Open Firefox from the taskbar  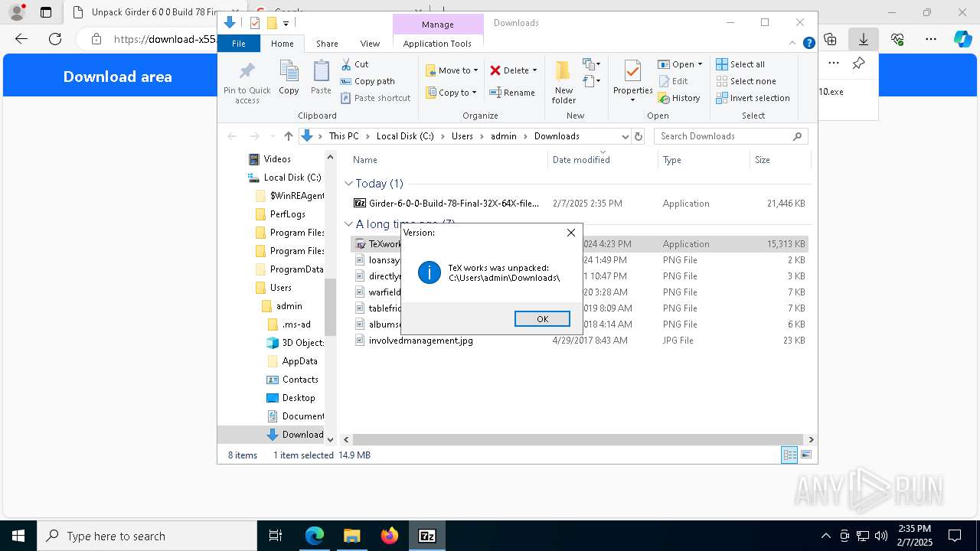click(x=390, y=536)
